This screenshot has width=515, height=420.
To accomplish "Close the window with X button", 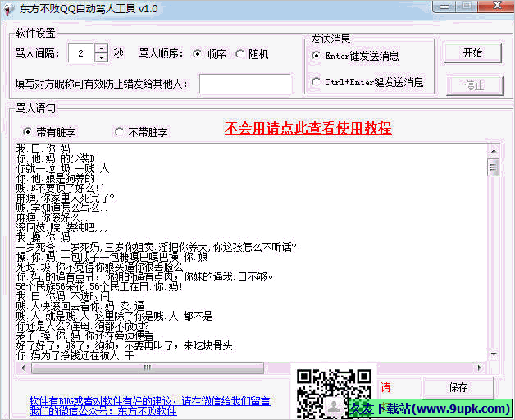I will [497, 7].
